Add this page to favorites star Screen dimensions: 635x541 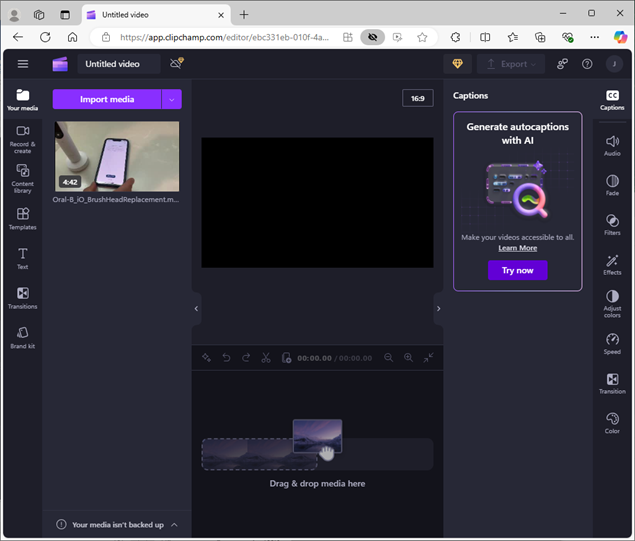click(x=422, y=37)
